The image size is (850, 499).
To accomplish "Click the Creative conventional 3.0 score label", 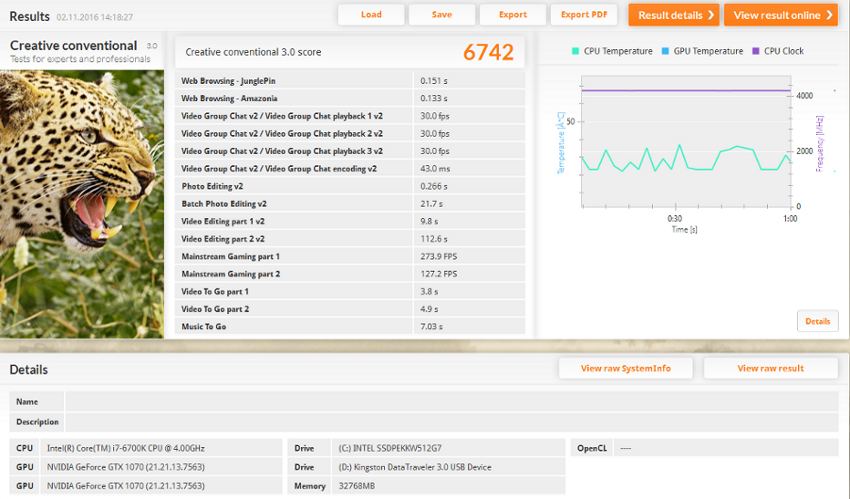I will click(x=253, y=52).
